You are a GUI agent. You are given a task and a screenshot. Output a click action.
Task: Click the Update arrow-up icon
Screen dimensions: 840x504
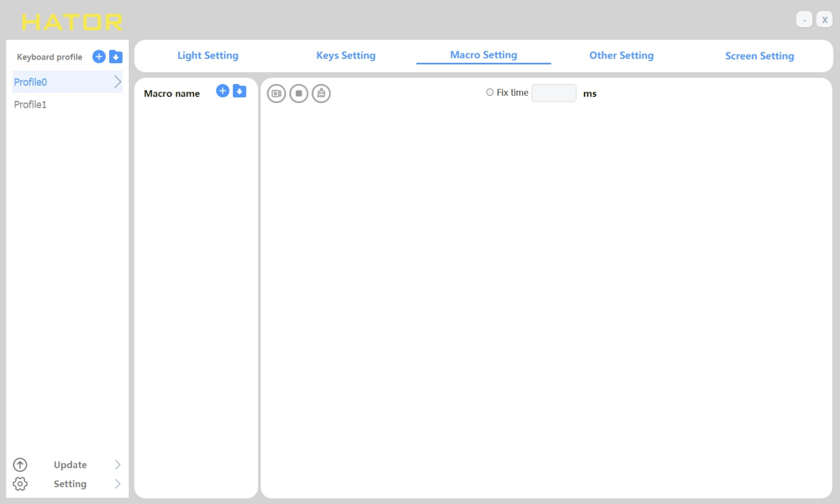click(20, 465)
